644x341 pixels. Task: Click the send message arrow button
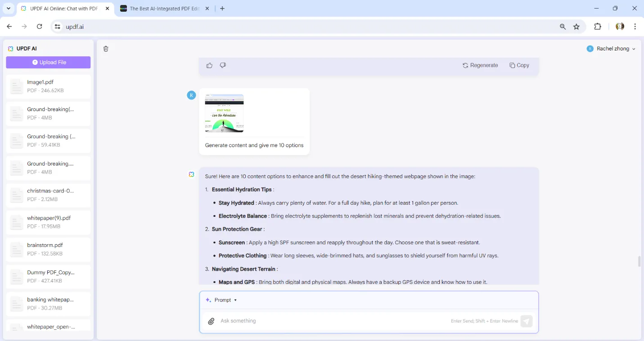click(527, 321)
